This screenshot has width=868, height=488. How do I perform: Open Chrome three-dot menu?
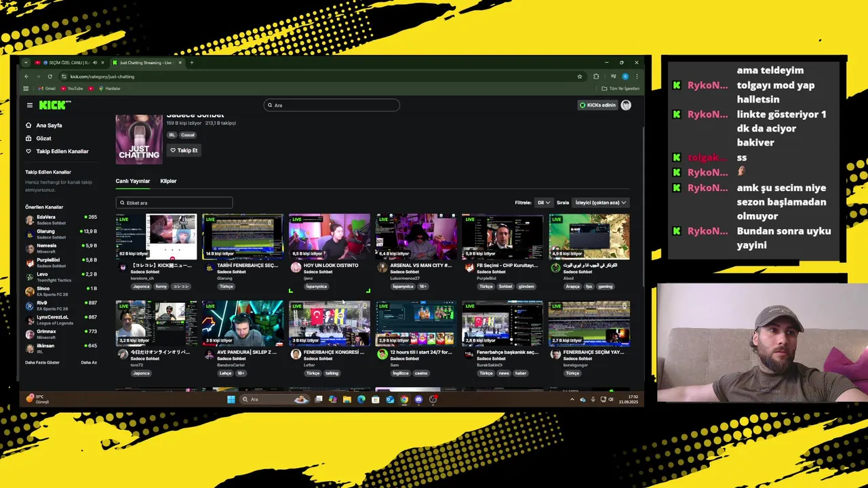coord(637,77)
